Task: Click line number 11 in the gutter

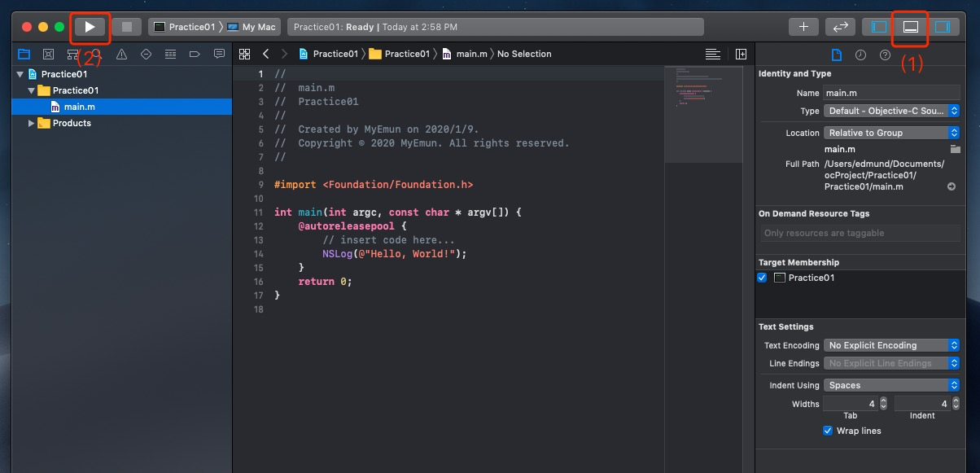Action: (x=258, y=212)
